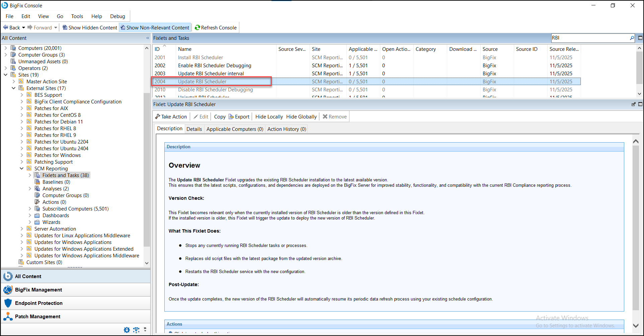Viewport: 644px width, 336px height.
Task: Collapse the External Sites tree
Action: point(13,88)
